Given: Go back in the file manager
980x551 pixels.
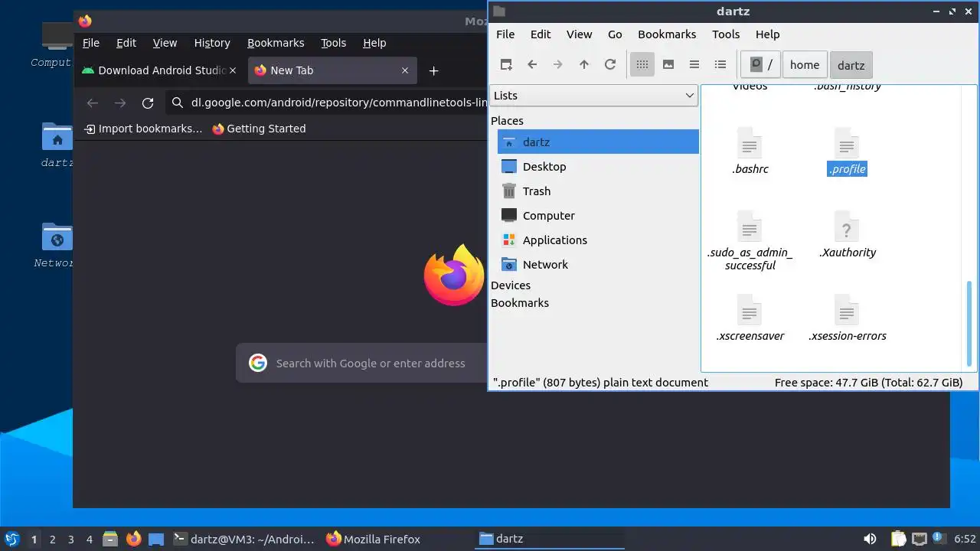Looking at the screenshot, I should [x=532, y=65].
